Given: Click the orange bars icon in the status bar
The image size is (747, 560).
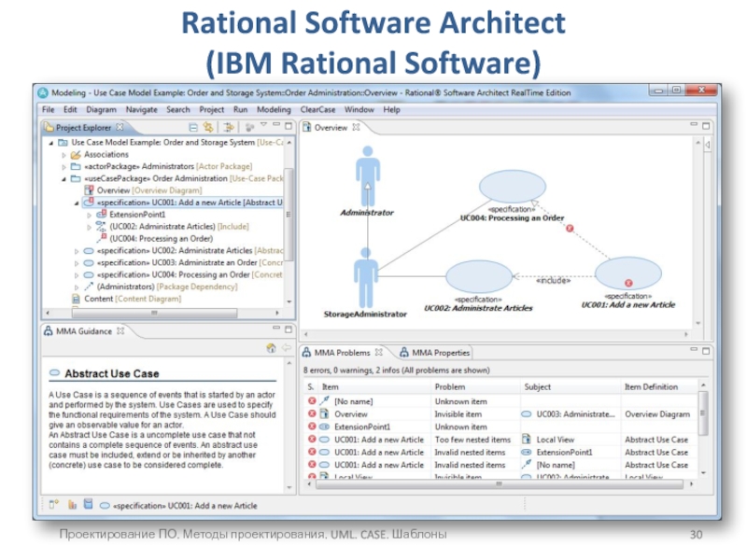Looking at the screenshot, I should tap(73, 504).
